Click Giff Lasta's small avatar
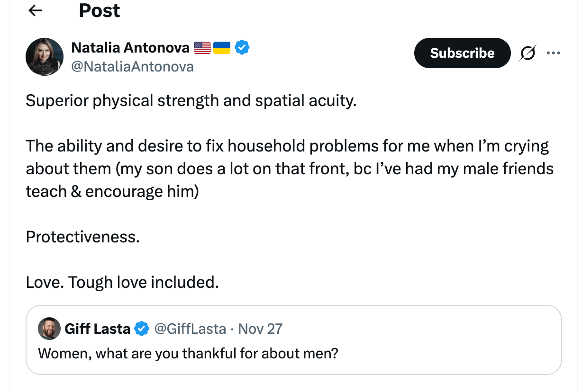The width and height of the screenshot is (582, 392). 49,329
